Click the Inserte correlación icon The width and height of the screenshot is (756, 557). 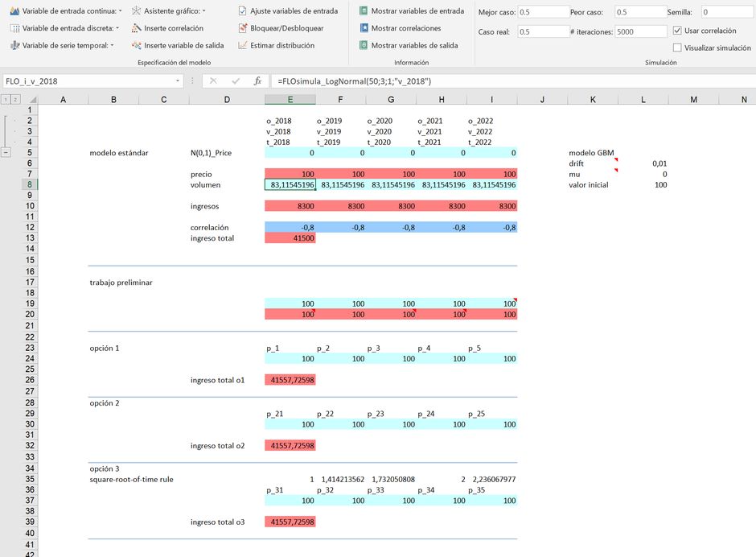(137, 28)
